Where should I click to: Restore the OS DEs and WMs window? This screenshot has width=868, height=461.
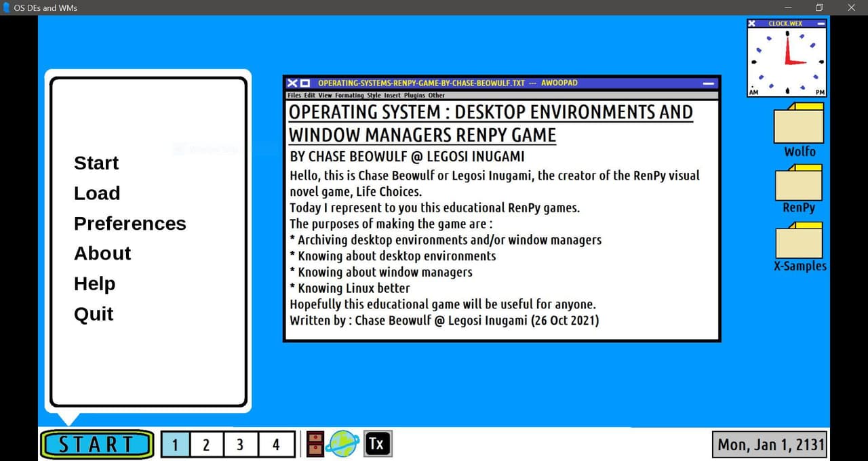pos(819,7)
